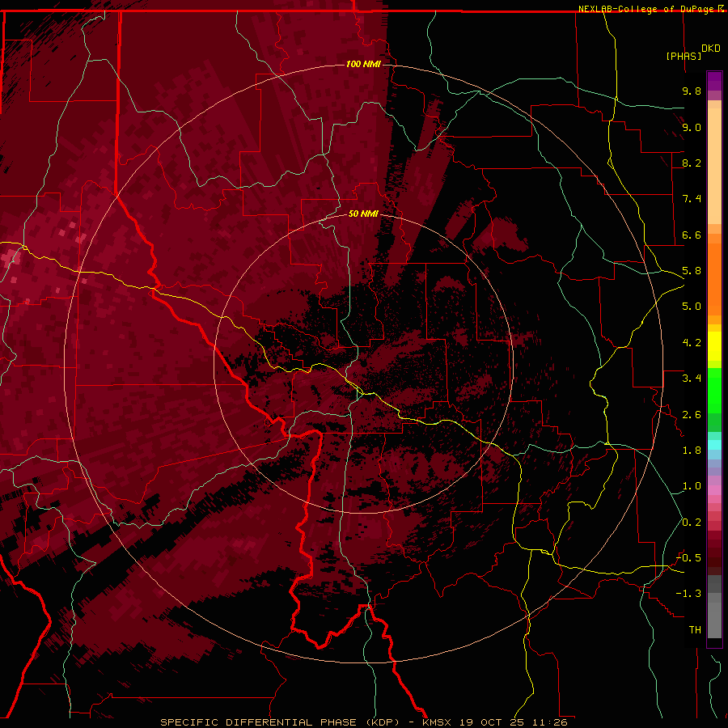
Task: Click the NEXLAB-College of DuPage credit text
Action: point(647,9)
